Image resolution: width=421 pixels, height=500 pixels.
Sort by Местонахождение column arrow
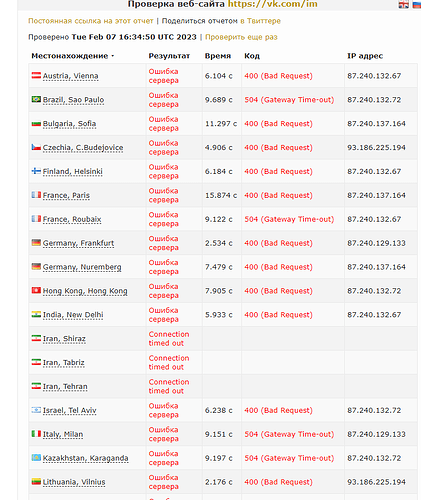(x=113, y=56)
